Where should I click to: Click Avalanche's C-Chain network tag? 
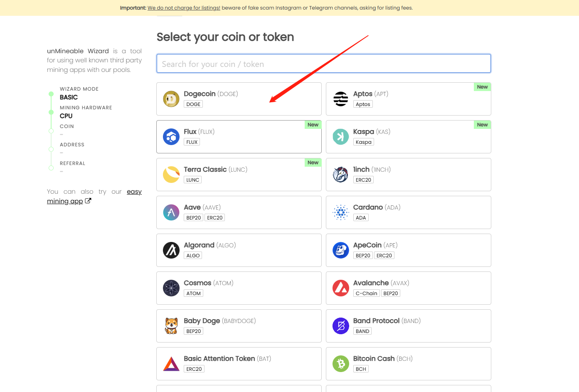pyautogui.click(x=367, y=293)
